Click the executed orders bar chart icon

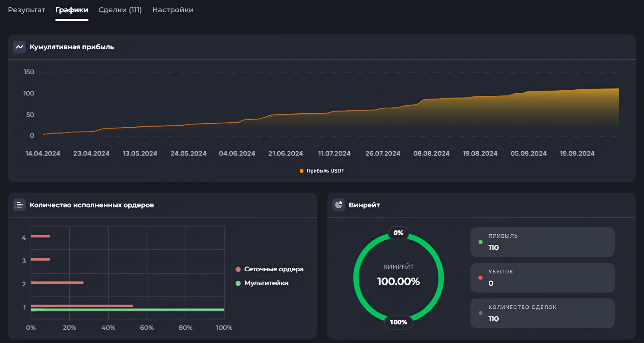[x=19, y=205]
